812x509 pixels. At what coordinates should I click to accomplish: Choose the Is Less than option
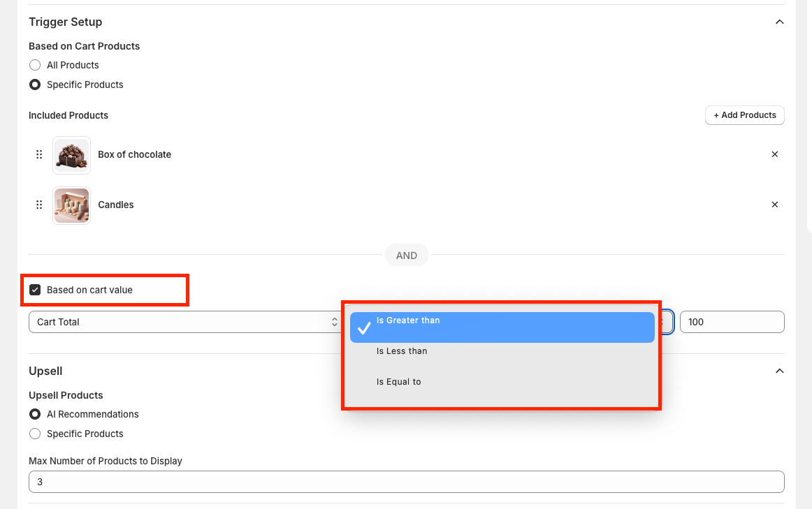click(402, 351)
